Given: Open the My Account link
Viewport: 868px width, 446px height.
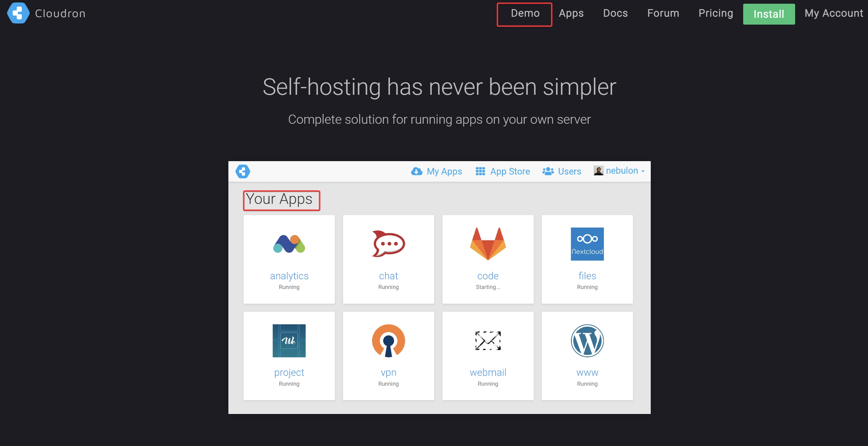Looking at the screenshot, I should pyautogui.click(x=834, y=13).
